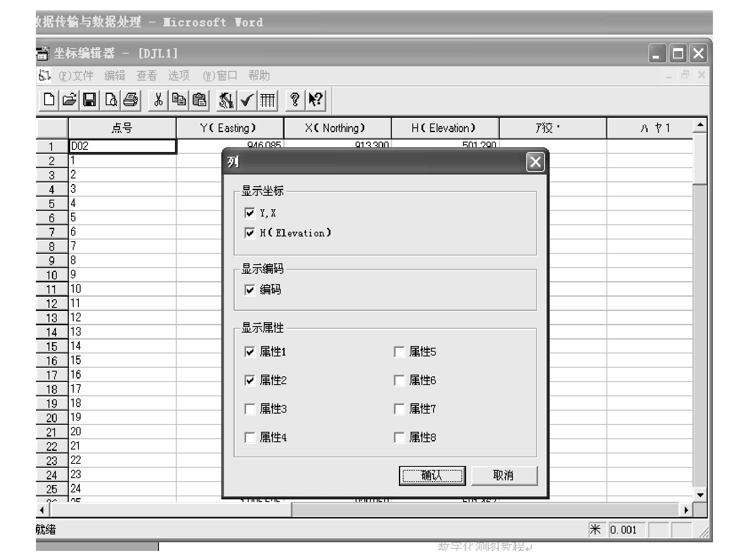The width and height of the screenshot is (745, 560).
Task: Open the 窗口 menu
Action: click(220, 76)
